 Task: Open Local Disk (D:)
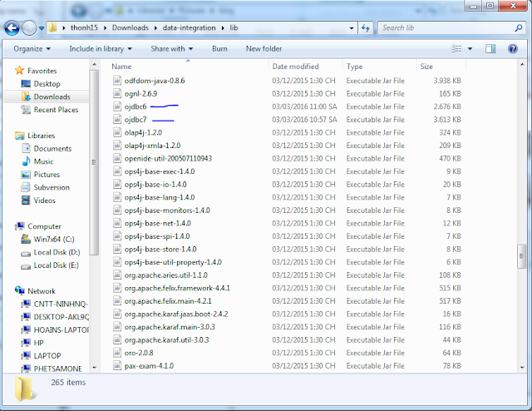pos(57,252)
